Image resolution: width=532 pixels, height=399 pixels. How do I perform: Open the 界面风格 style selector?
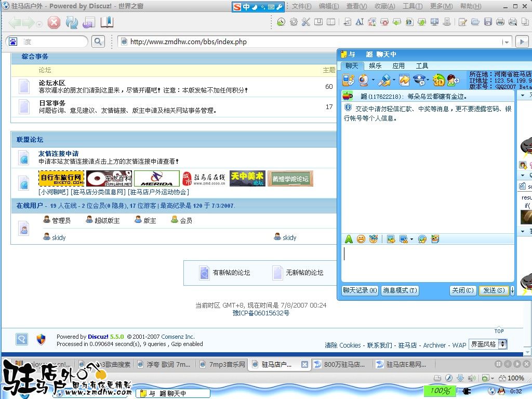pyautogui.click(x=488, y=344)
